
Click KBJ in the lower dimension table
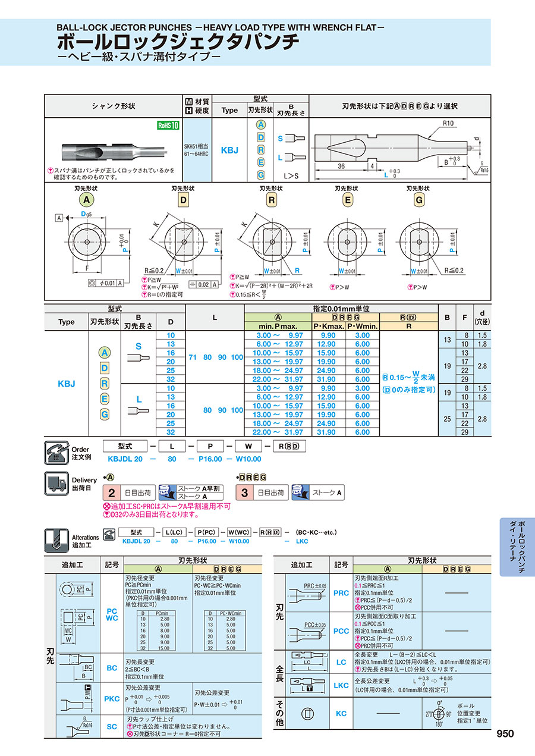click(x=66, y=384)
